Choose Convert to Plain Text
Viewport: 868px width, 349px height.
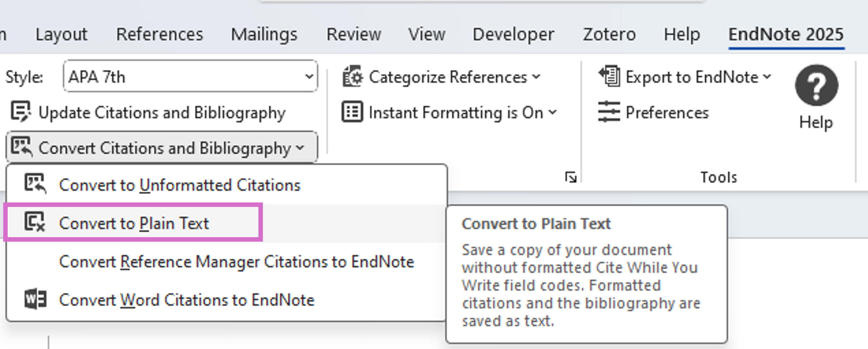134,223
